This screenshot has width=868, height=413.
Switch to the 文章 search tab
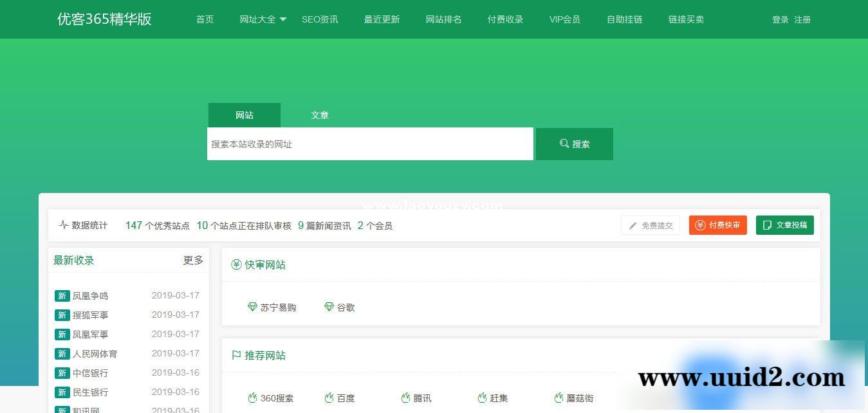pyautogui.click(x=319, y=115)
